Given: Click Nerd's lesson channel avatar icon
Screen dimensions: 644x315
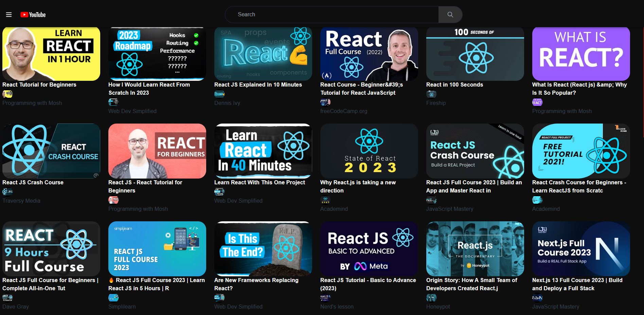Looking at the screenshot, I should click(x=325, y=298).
